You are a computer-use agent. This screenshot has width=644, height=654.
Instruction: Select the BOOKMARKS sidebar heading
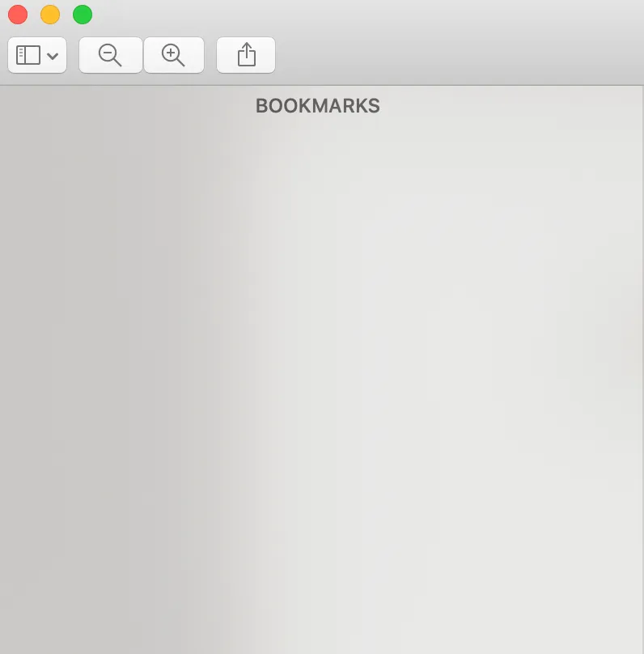pos(318,105)
